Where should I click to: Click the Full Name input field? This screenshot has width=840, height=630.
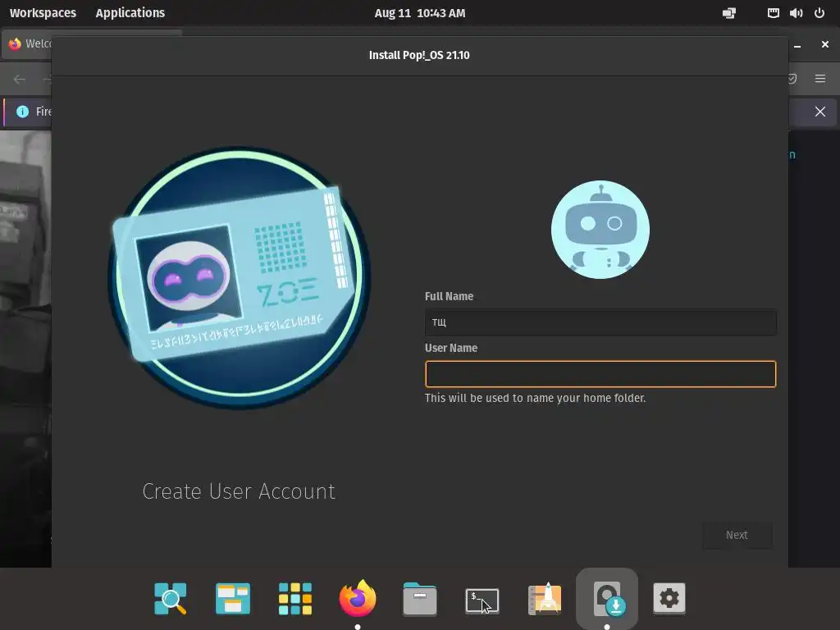point(600,322)
